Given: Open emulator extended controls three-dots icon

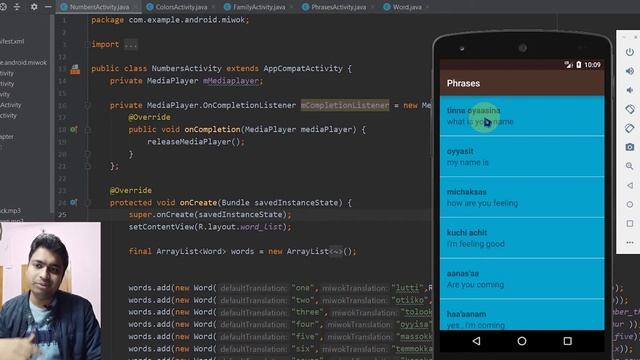Looking at the screenshot, I should (630, 242).
